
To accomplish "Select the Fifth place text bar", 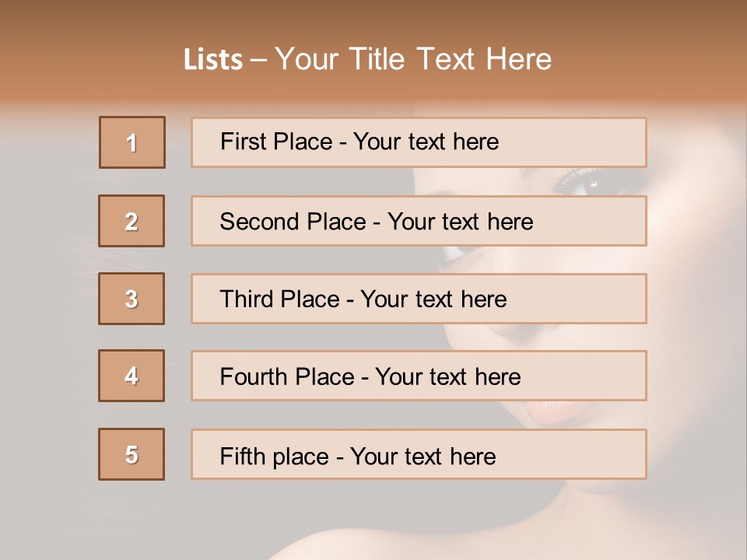I will 419,454.
